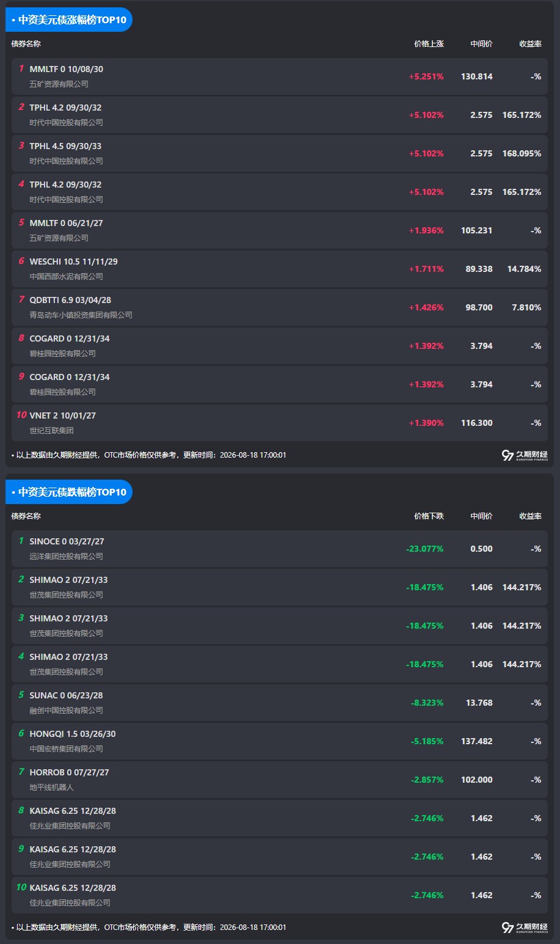Click issuer name 青岛动车小镇投资集团有限公司
The width and height of the screenshot is (560, 944).
coord(81,315)
